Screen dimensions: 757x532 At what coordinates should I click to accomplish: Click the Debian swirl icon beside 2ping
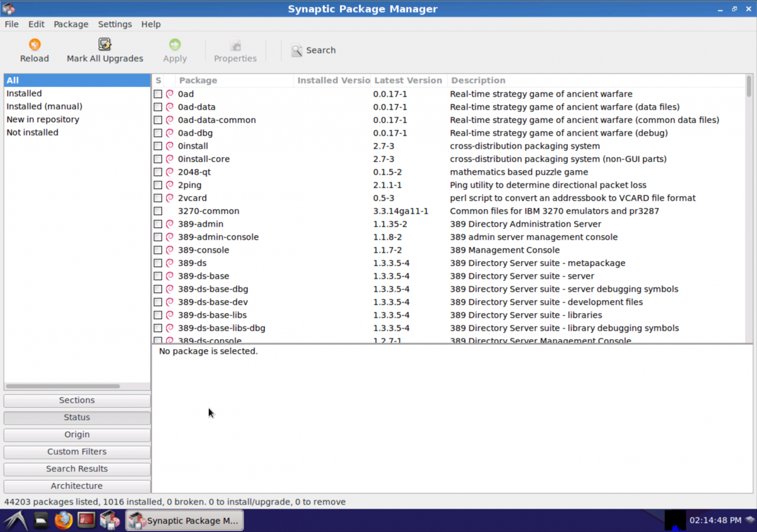click(170, 185)
